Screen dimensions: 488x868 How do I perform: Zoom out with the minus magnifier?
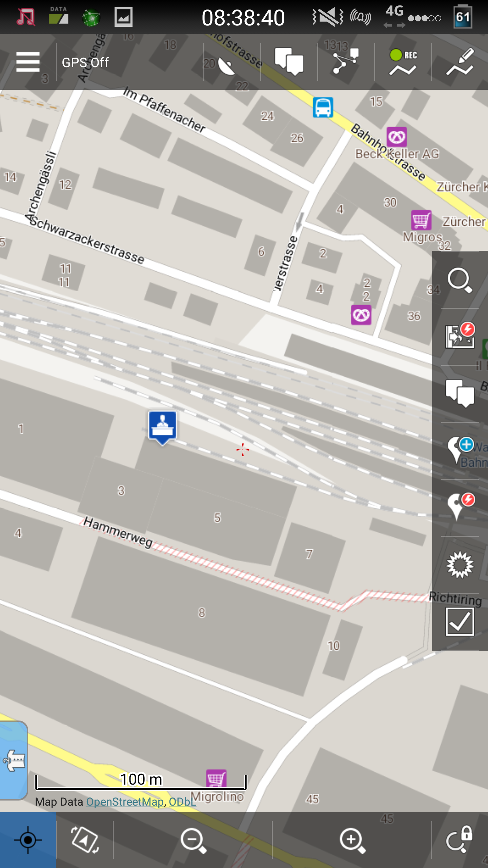point(193,840)
